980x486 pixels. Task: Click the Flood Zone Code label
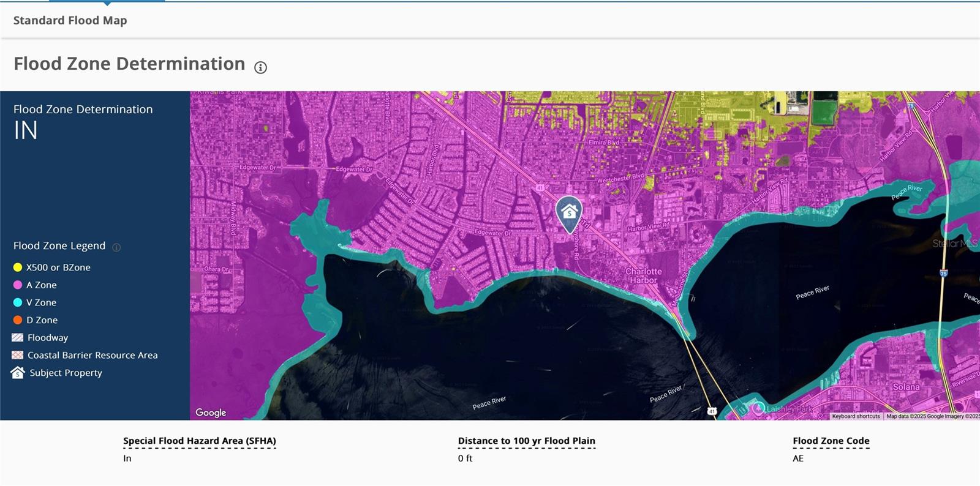[x=831, y=441]
